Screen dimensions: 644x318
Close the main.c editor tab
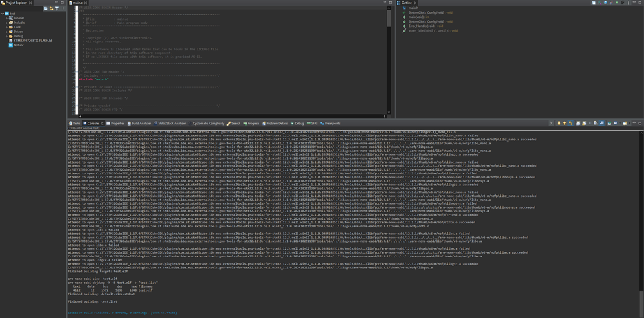pyautogui.click(x=86, y=3)
